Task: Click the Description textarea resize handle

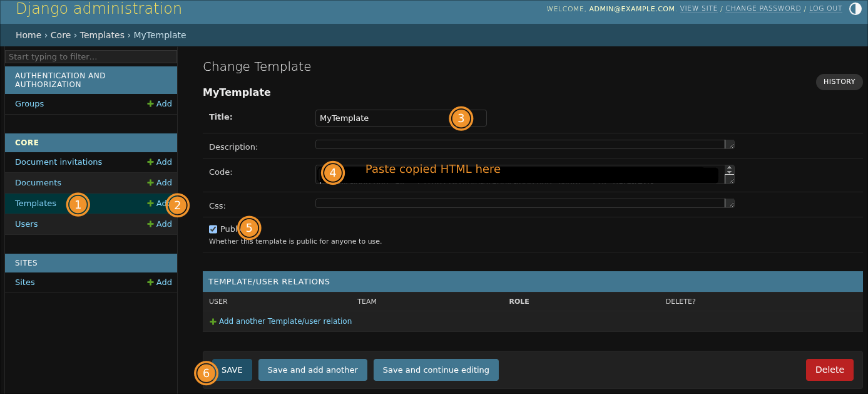Action: pos(730,145)
